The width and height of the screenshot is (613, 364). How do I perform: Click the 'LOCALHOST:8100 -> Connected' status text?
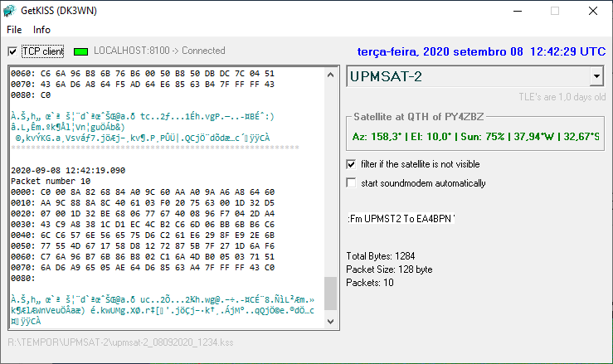pyautogui.click(x=159, y=51)
